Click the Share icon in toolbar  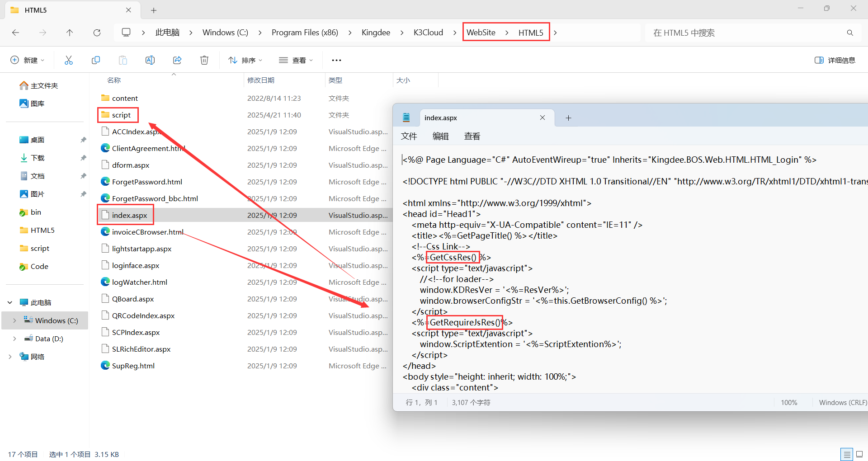(x=177, y=60)
